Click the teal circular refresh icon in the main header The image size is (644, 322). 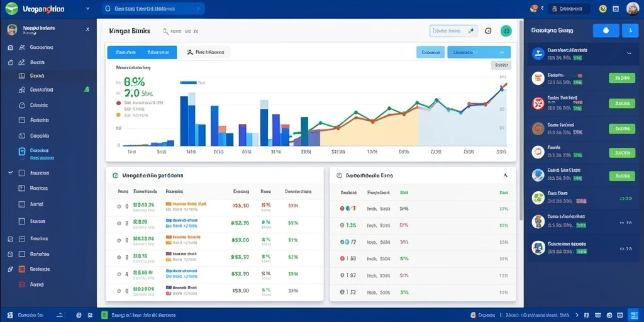pyautogui.click(x=506, y=31)
